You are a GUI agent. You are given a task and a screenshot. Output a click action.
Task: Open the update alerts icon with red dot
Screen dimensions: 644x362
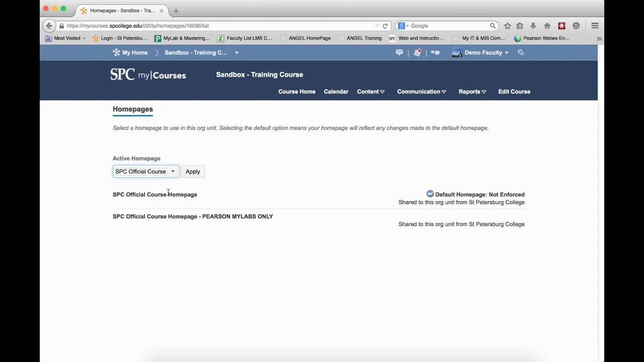(x=417, y=52)
